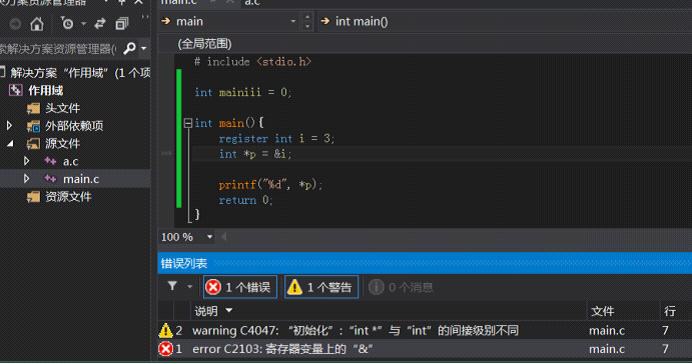Click the code line 'int mainiii = 0;'
The image size is (692, 364).
click(x=243, y=92)
